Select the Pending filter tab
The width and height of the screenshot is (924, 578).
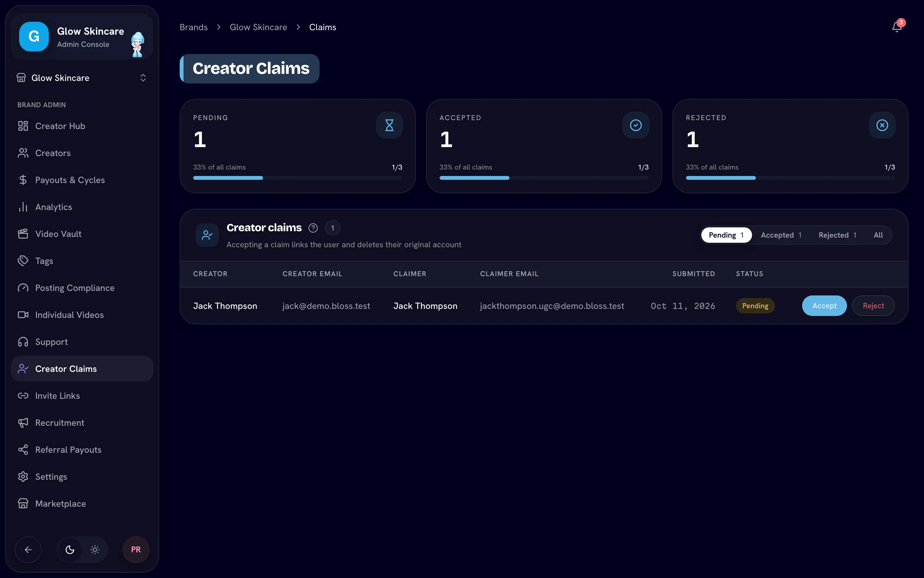point(726,235)
